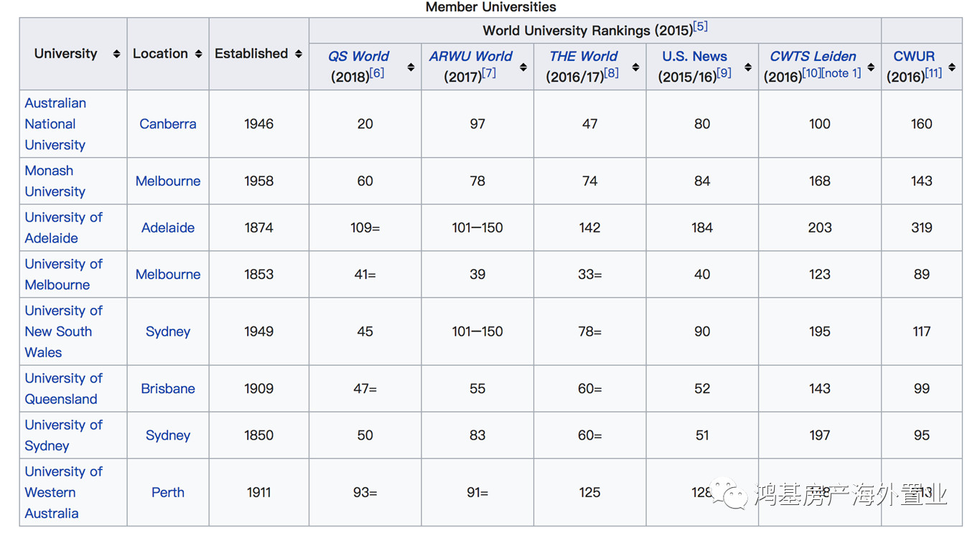
Task: Open the CWTS Leiden link
Action: click(x=813, y=56)
